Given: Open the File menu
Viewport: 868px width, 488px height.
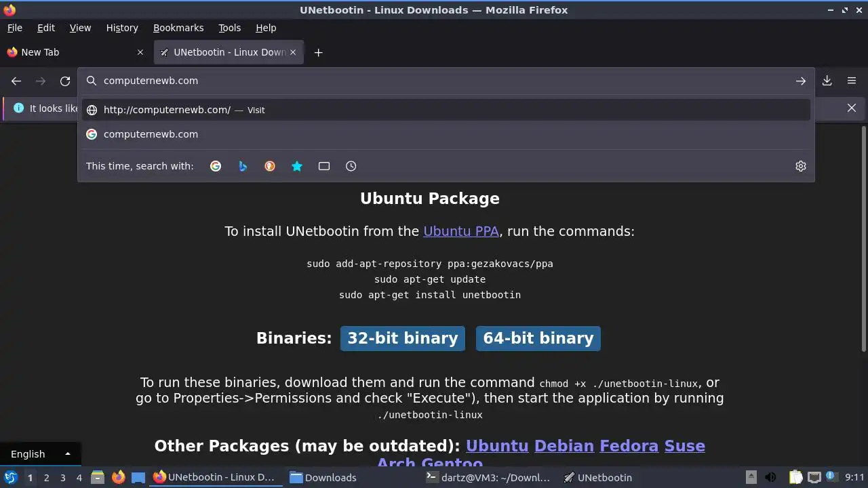Looking at the screenshot, I should (x=15, y=28).
